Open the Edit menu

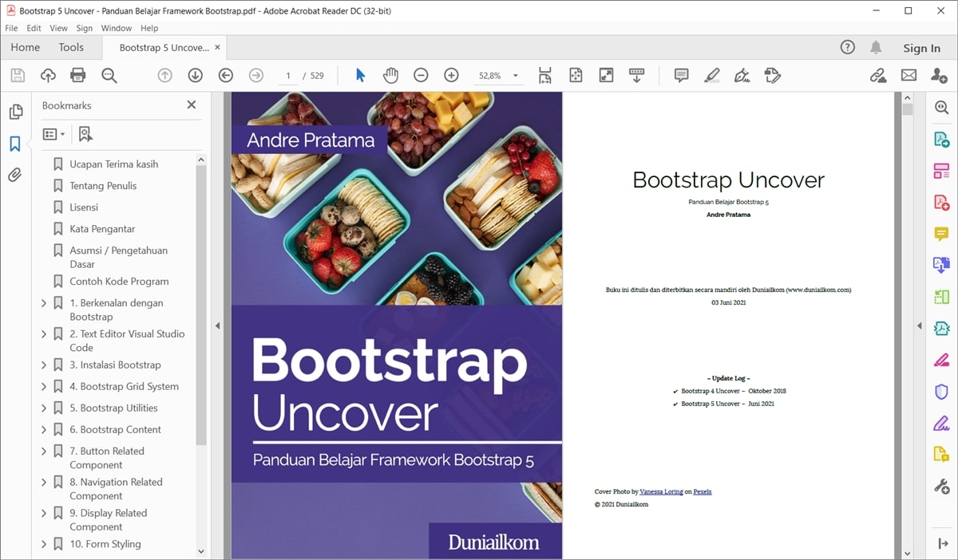34,28
